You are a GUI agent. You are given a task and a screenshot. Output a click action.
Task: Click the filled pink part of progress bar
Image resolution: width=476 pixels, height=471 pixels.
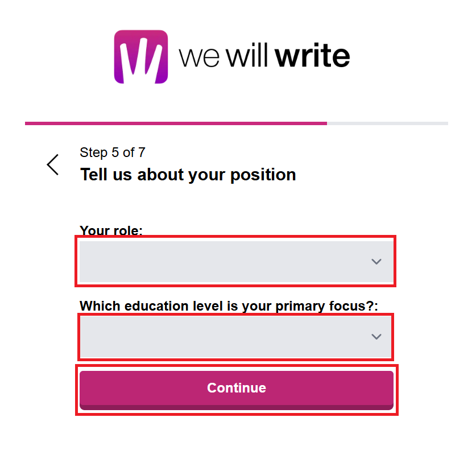[x=176, y=123]
